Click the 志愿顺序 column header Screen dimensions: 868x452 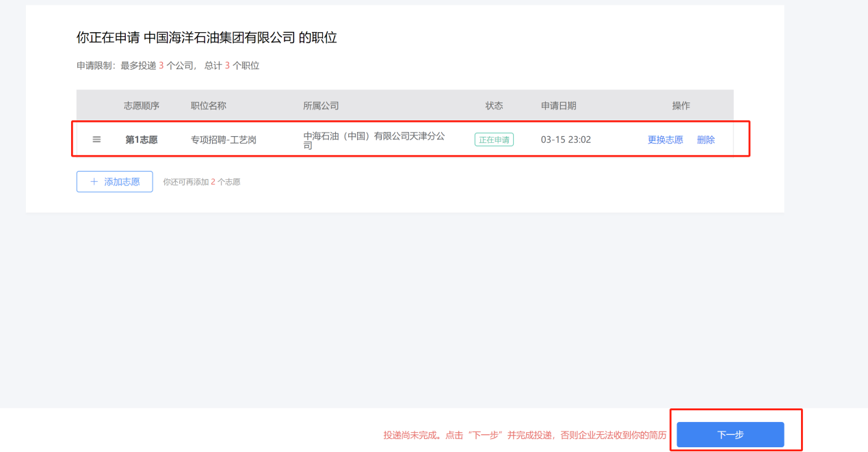click(142, 105)
